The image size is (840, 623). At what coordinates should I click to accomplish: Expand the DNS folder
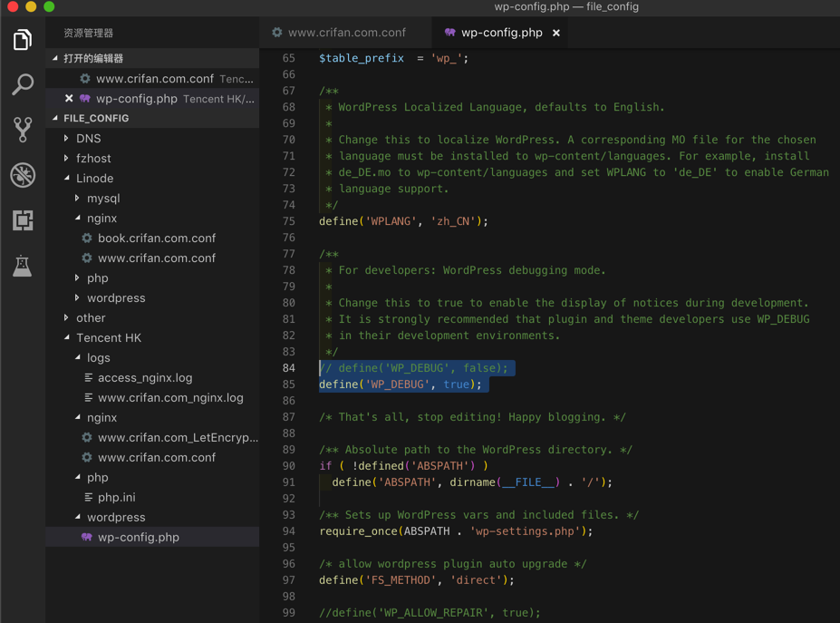coord(88,139)
